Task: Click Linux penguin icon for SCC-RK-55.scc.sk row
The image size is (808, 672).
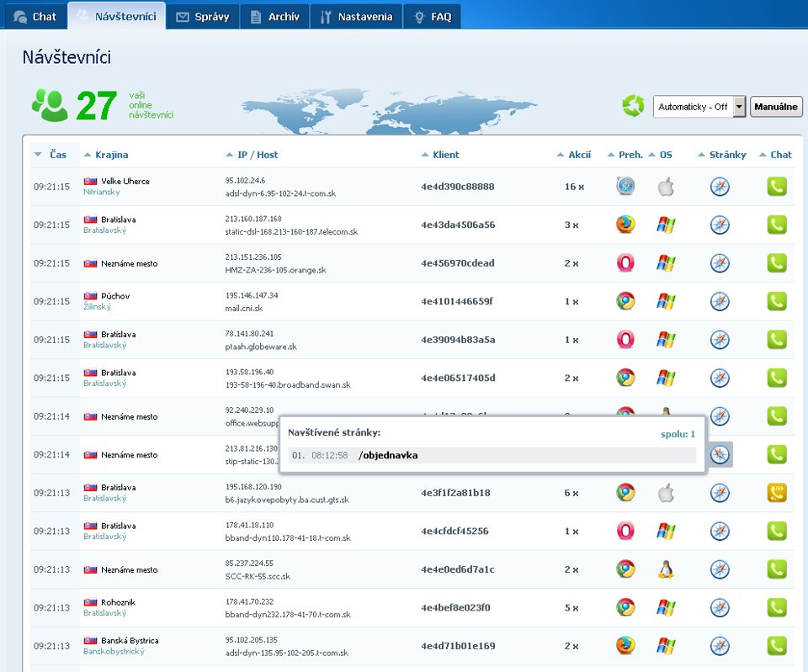Action: coord(666,569)
